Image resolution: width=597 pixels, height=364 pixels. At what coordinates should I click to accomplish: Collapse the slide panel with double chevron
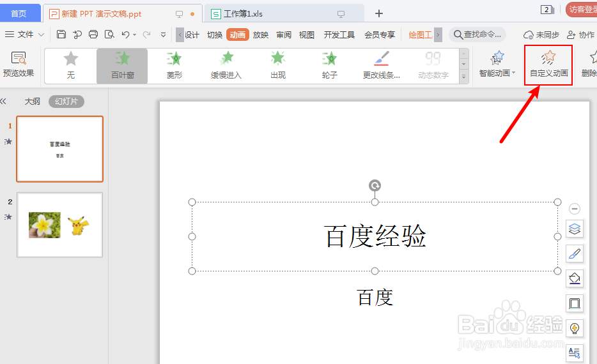pos(3,101)
